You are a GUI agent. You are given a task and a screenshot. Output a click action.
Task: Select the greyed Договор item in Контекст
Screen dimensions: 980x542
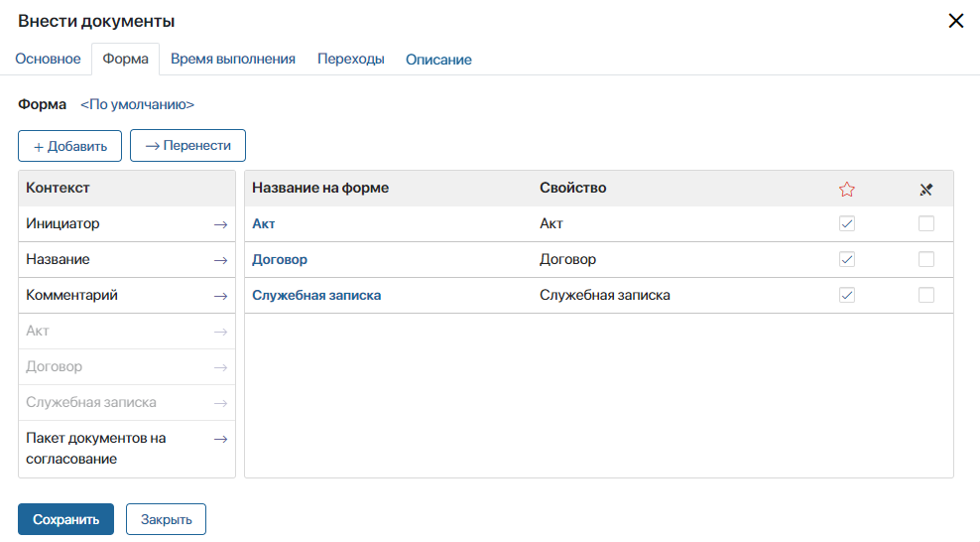127,366
